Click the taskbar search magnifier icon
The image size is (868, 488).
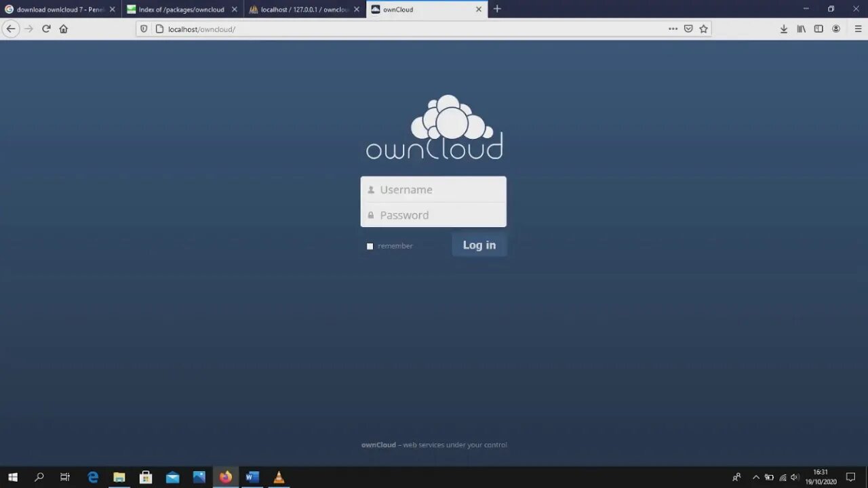tap(39, 477)
